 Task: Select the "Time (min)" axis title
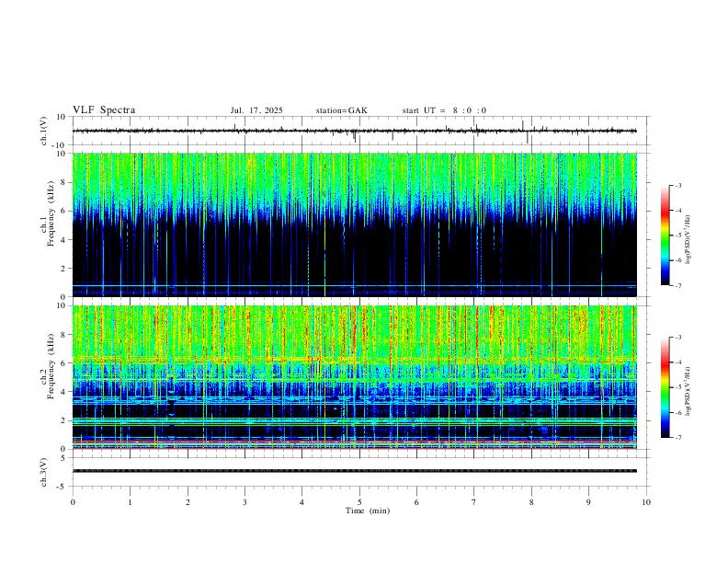(x=368, y=511)
